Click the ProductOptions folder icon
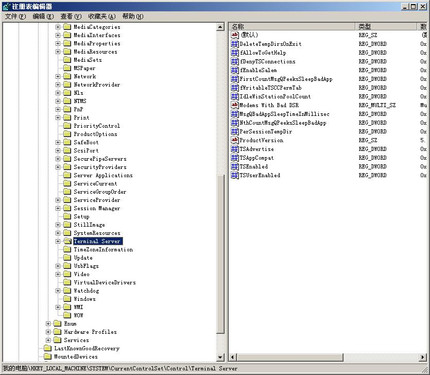Image resolution: width=430 pixels, height=375 pixels. pos(68,134)
